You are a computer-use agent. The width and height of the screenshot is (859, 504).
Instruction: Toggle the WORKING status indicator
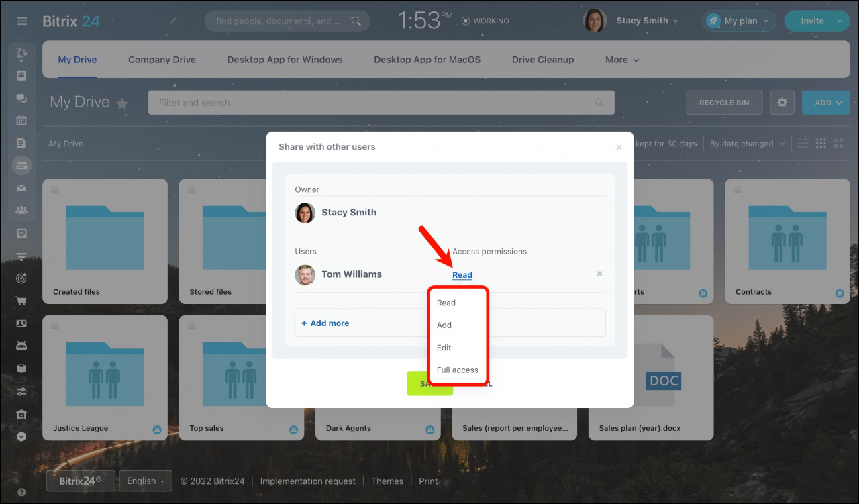tap(485, 21)
